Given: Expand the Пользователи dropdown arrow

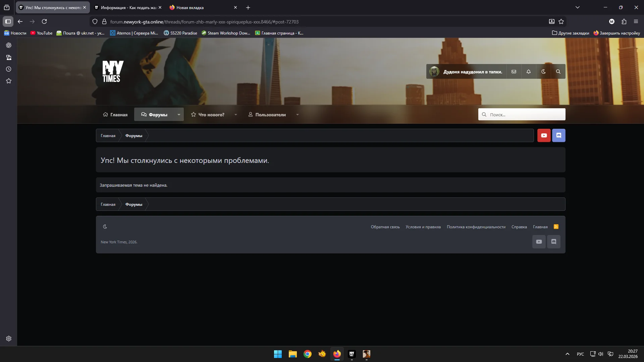Looking at the screenshot, I should click(297, 115).
